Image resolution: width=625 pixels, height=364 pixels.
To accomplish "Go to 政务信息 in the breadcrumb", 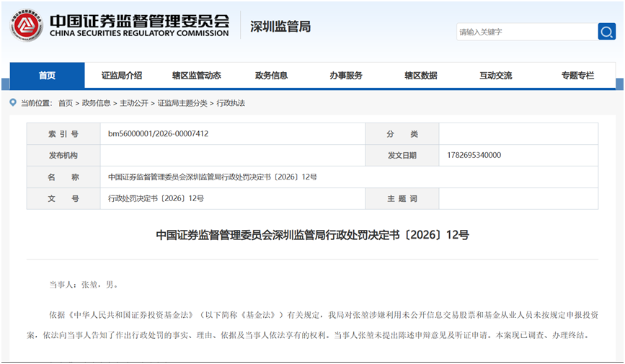I will [x=96, y=103].
